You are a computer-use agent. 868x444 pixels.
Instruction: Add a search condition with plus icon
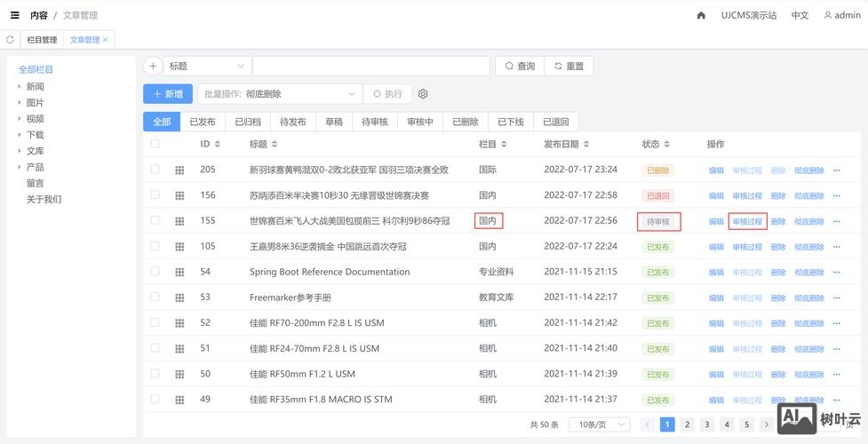point(153,66)
